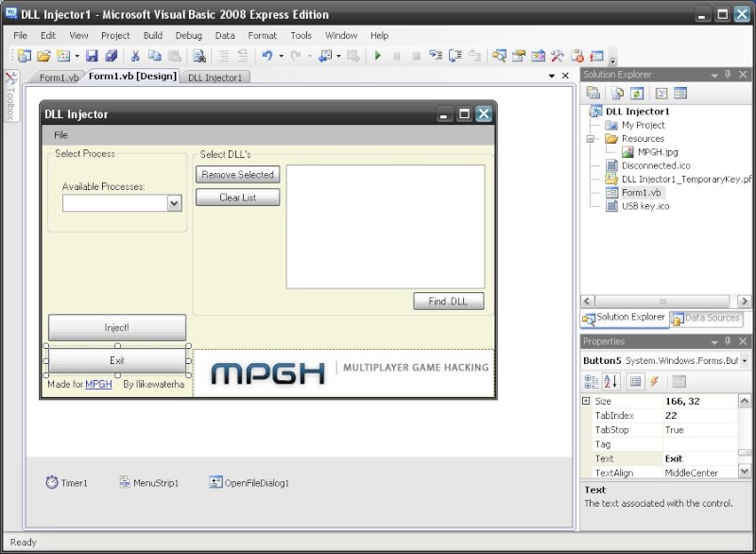Refresh the Solution Explorer tree

coord(637,93)
